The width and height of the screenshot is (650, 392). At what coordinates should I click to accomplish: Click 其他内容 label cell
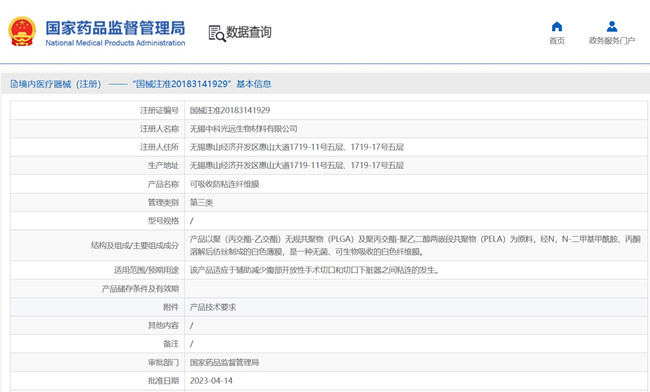[x=97, y=325]
